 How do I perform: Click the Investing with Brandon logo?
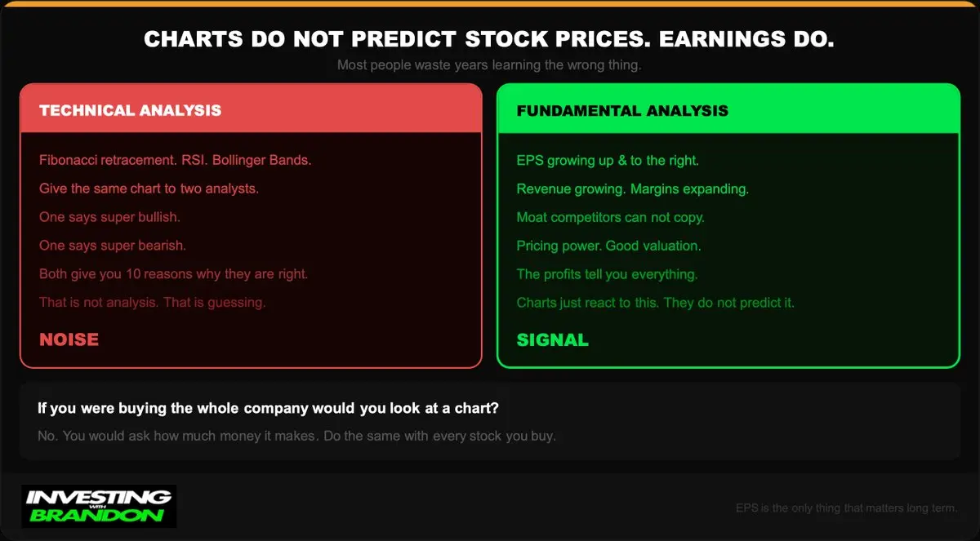99,507
